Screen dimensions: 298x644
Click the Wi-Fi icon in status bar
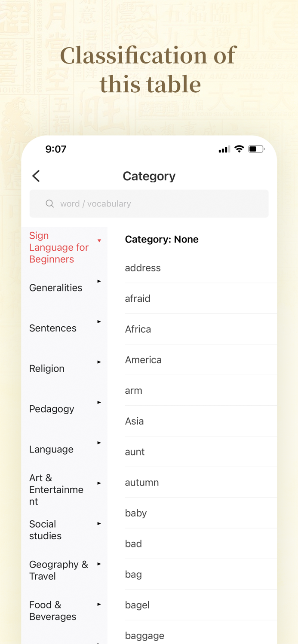[239, 149]
